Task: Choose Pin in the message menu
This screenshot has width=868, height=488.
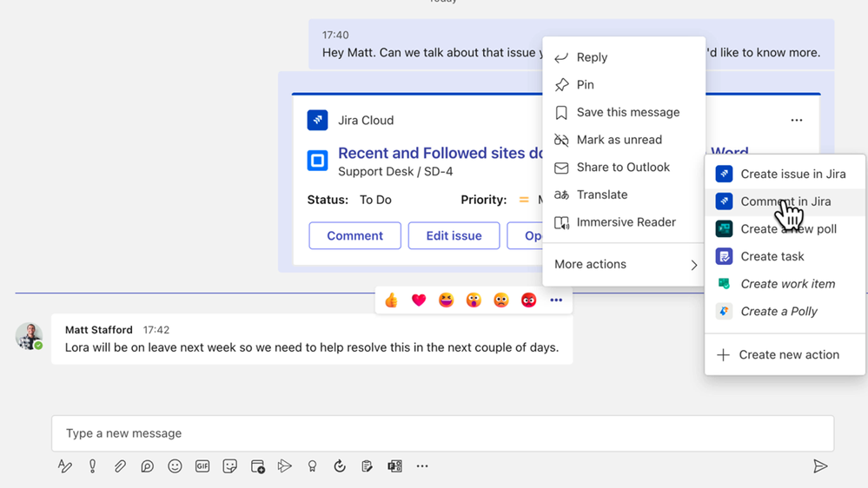Action: 625,84
